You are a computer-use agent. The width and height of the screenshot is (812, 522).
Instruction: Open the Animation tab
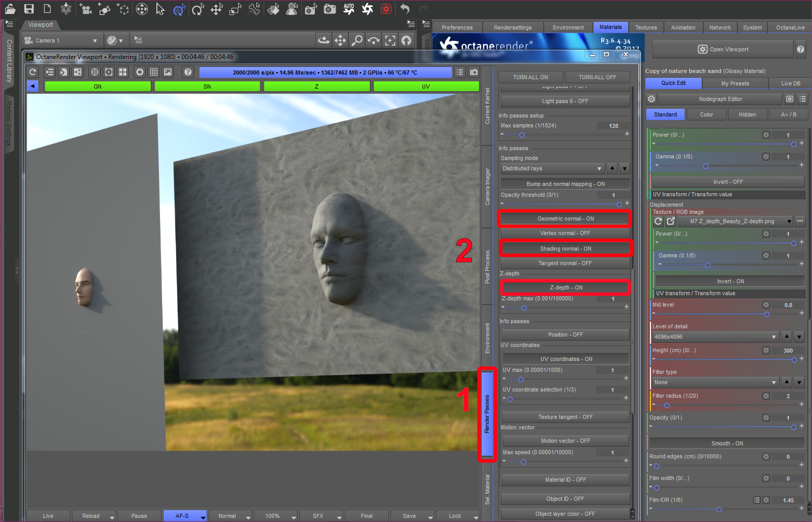coord(683,27)
